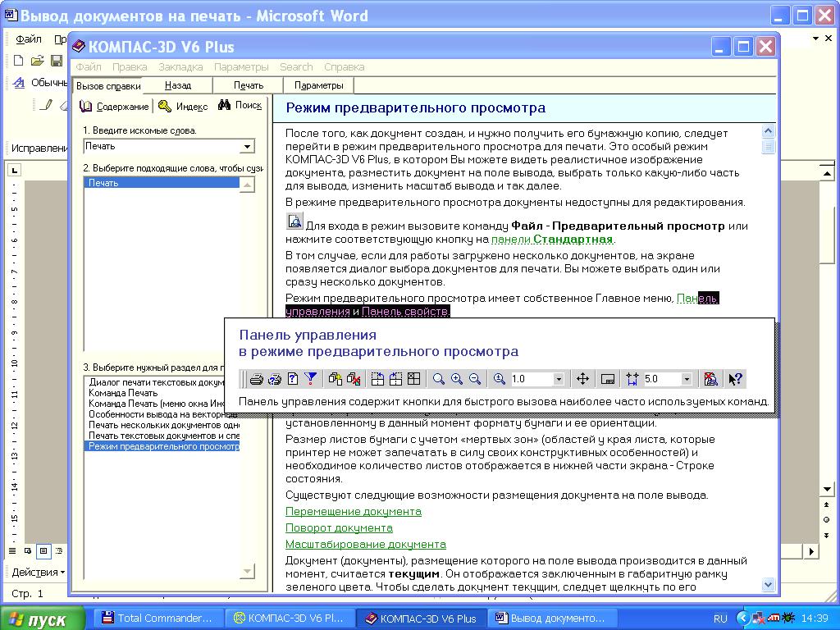Image resolution: width=840 pixels, height=630 pixels.
Task: Open the Файл menu in Word
Action: (29, 39)
